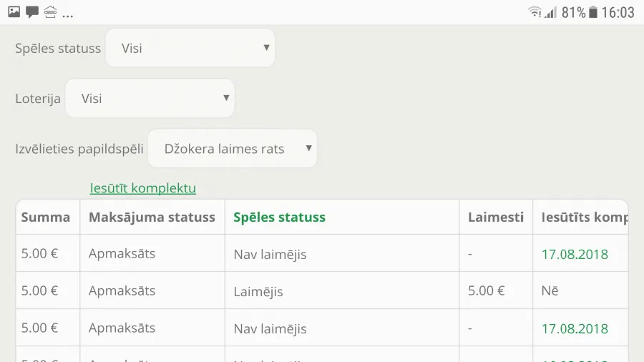Screen dimensions: 644x362
Task: Tap the mobile signal strength icon
Action: (x=551, y=12)
